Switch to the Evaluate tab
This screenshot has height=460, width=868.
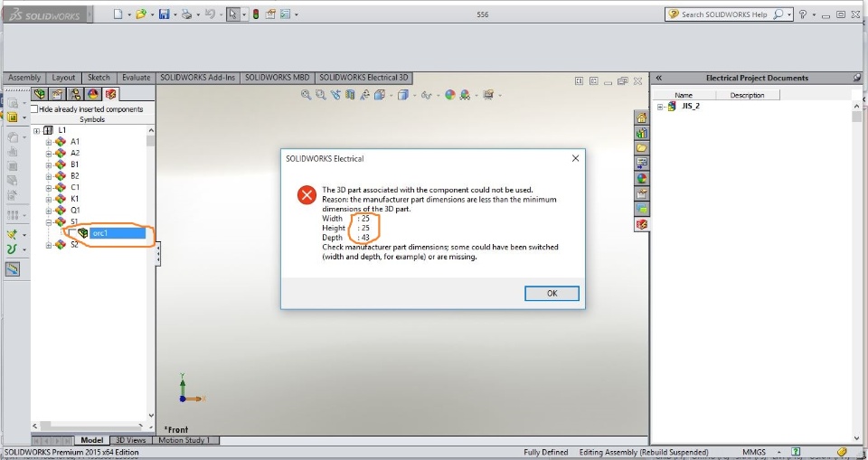[137, 78]
